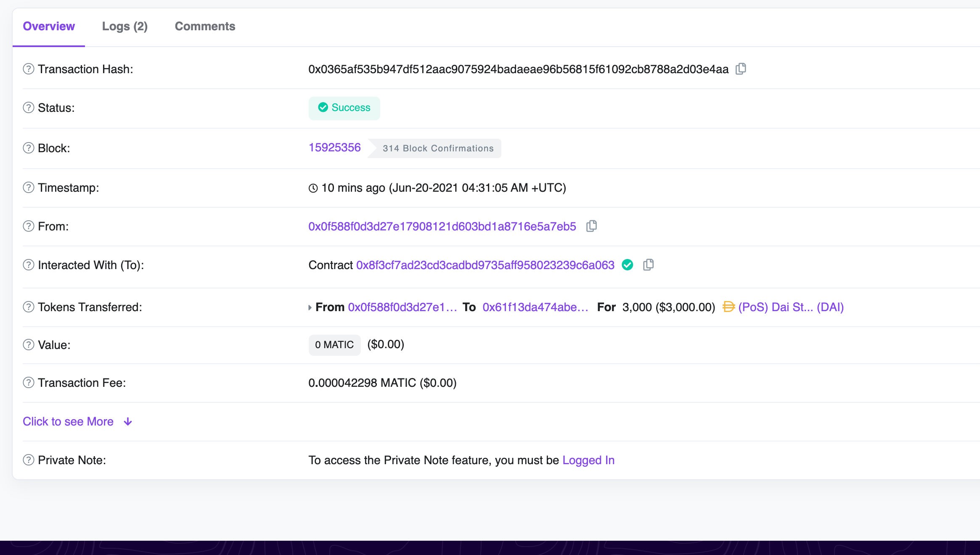Copy the From address icon
Screen dimensions: 980x555
[591, 226]
